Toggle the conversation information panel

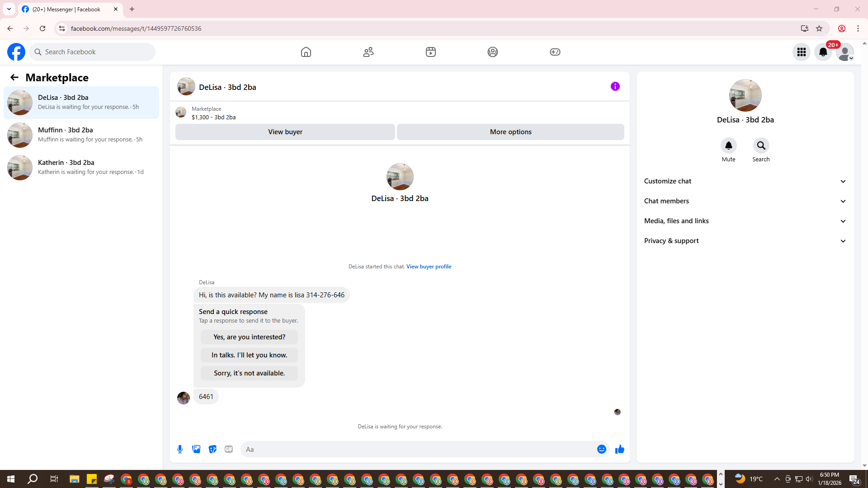pos(615,86)
